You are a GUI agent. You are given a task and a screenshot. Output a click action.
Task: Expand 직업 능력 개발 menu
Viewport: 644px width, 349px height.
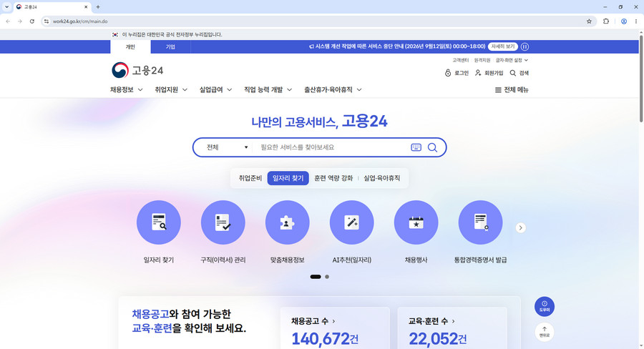268,89
